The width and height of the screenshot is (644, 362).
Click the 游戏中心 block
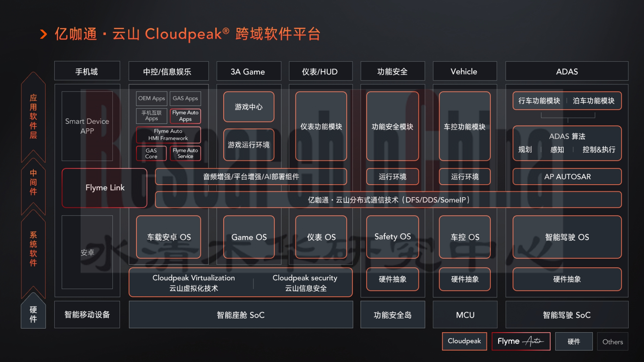tap(249, 107)
